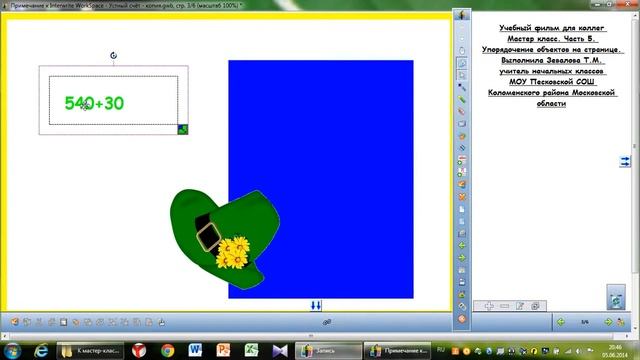640x360 pixels.
Task: Click the green previous arrow in page navigator
Action: click(x=561, y=322)
